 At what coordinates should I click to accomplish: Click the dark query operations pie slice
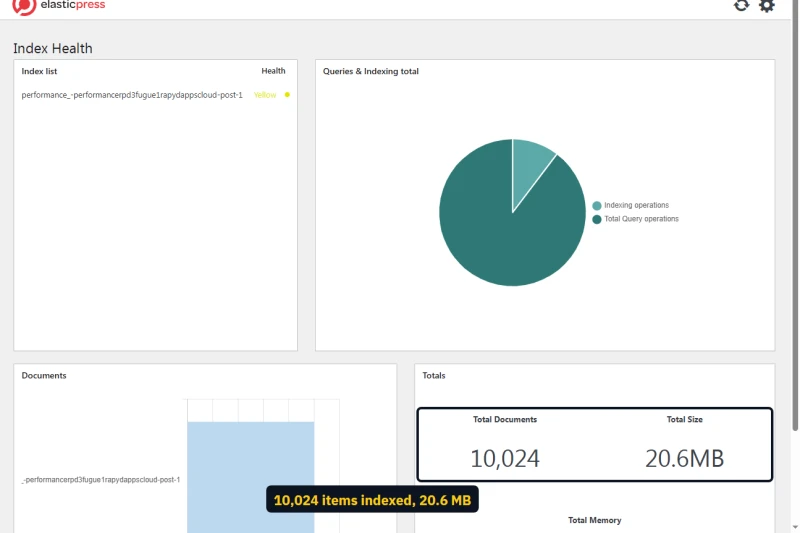490,230
